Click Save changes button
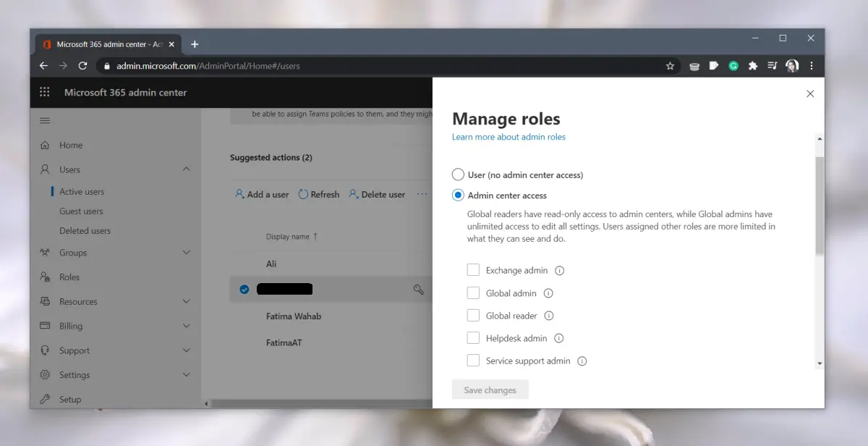This screenshot has width=868, height=446. coord(490,390)
